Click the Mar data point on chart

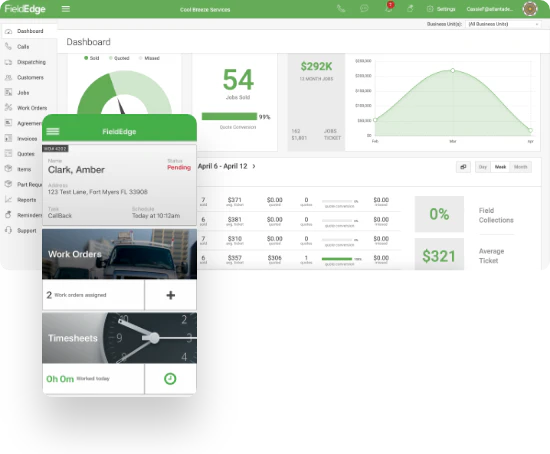pos(453,71)
